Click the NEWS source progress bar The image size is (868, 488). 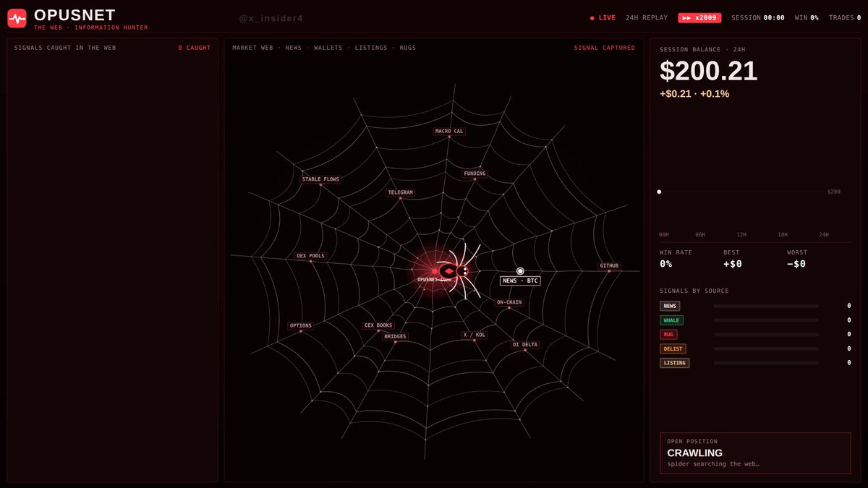[x=766, y=306]
